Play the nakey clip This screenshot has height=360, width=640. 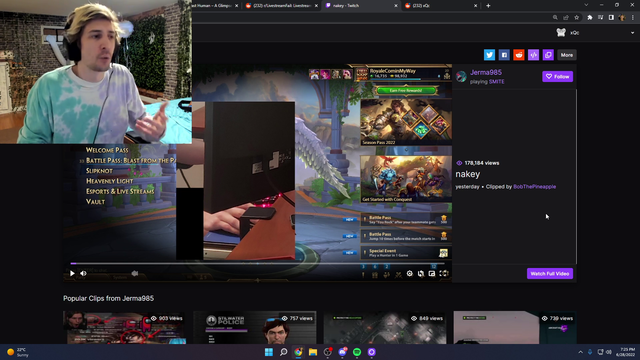tap(72, 273)
